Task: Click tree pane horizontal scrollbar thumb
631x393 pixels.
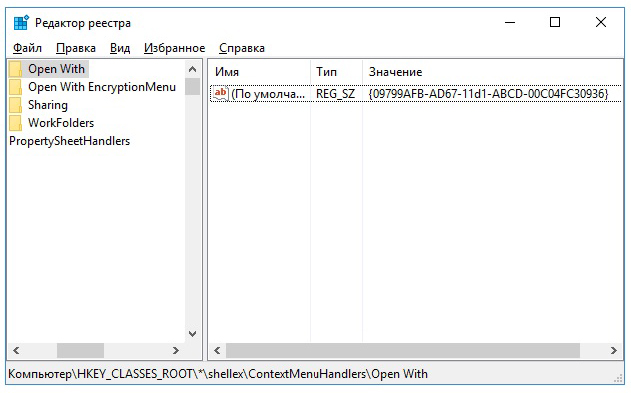Action: [80, 350]
